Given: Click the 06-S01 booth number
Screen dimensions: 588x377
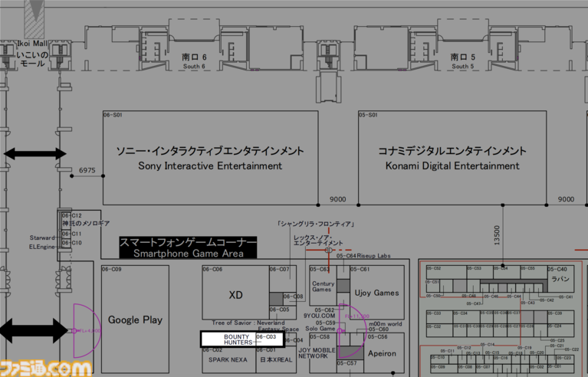Looking at the screenshot, I should [113, 115].
